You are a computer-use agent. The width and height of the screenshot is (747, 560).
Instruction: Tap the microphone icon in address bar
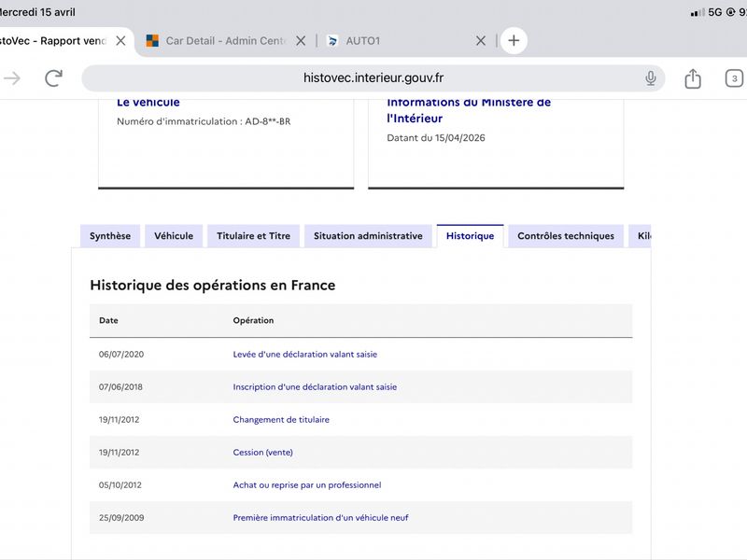pos(650,78)
